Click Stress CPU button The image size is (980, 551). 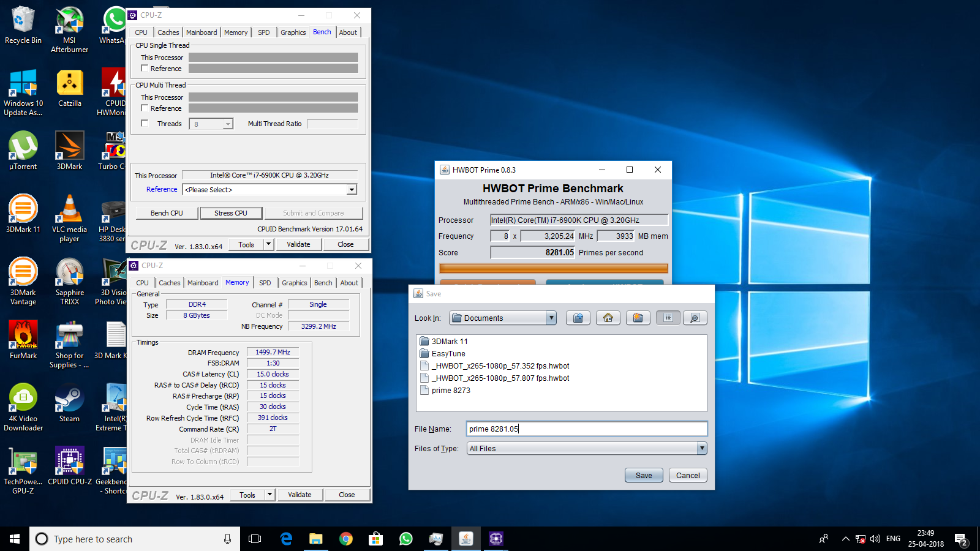pyautogui.click(x=231, y=213)
